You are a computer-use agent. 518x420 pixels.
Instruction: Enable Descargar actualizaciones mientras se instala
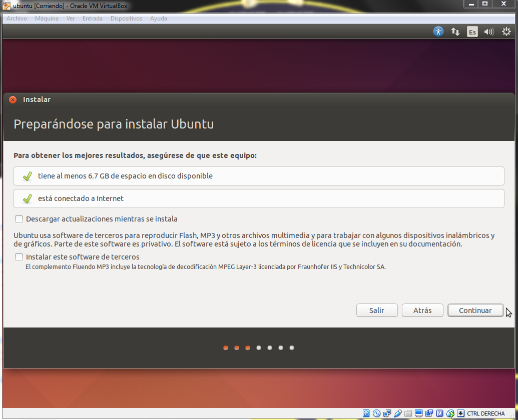[x=19, y=218]
